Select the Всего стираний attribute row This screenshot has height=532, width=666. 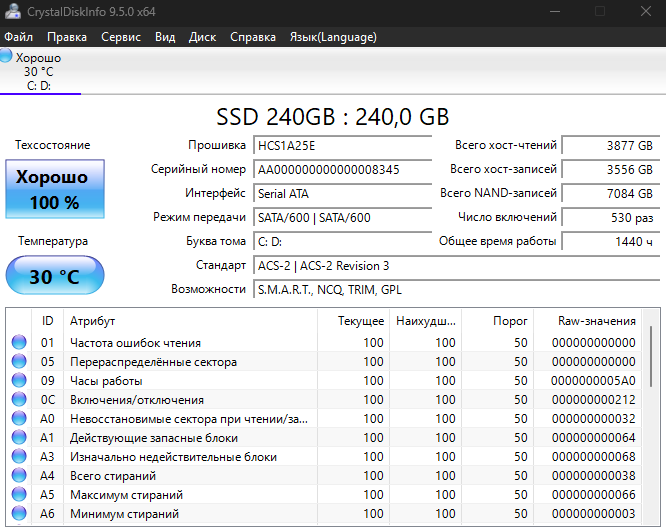pyautogui.click(x=325, y=475)
